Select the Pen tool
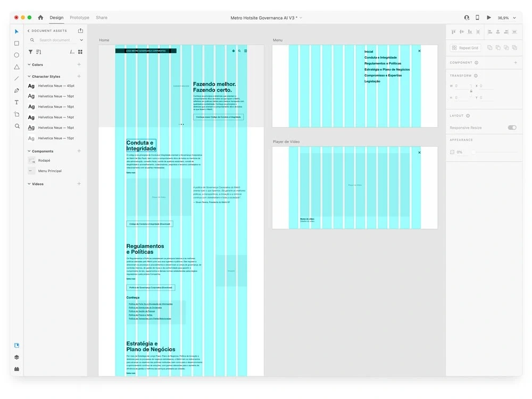 [x=16, y=90]
